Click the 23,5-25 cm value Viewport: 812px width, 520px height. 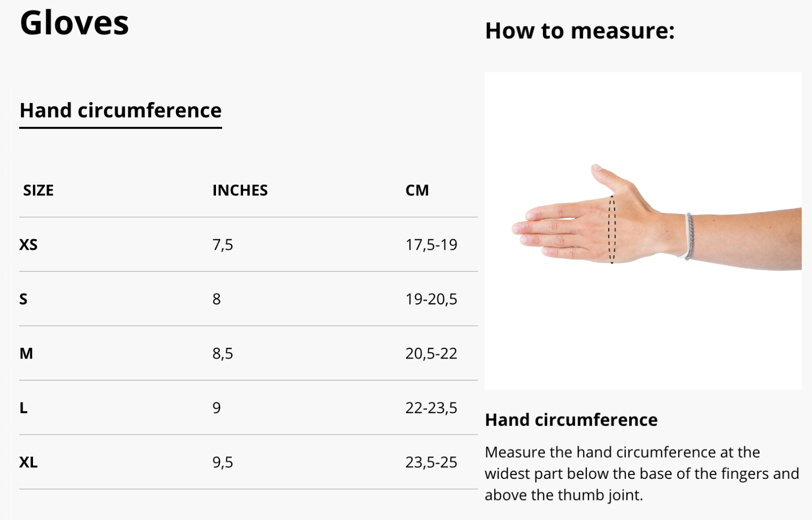pyautogui.click(x=431, y=462)
